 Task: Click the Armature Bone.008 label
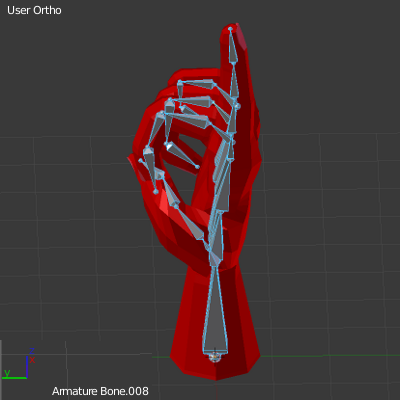tap(100, 391)
